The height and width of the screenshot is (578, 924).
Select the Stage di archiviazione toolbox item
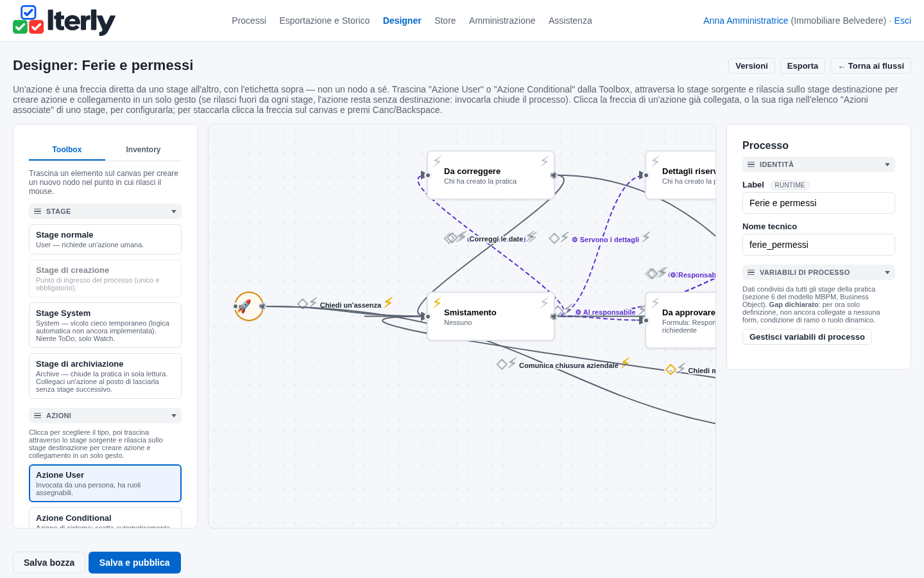click(x=105, y=376)
